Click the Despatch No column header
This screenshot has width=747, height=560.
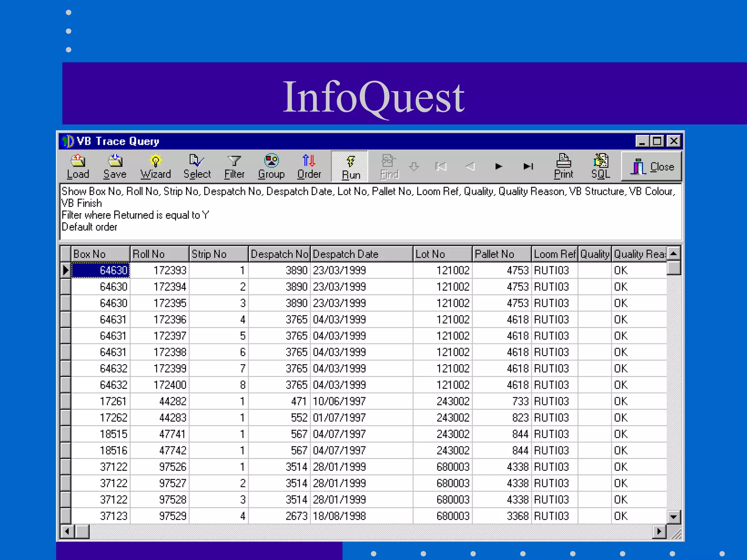coord(279,254)
